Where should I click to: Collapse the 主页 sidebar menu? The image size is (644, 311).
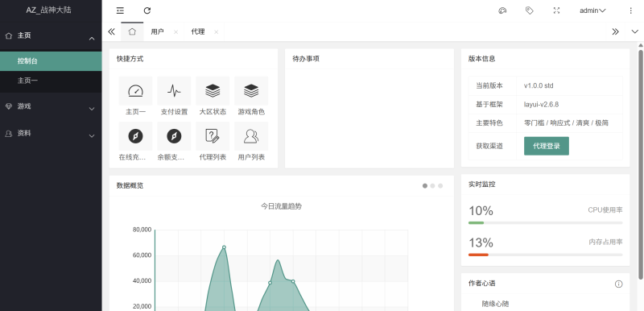[51, 35]
